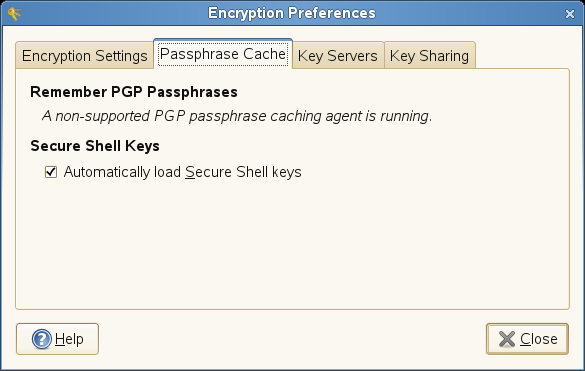Click the Remember PGP Passphrases heading

coord(134,92)
